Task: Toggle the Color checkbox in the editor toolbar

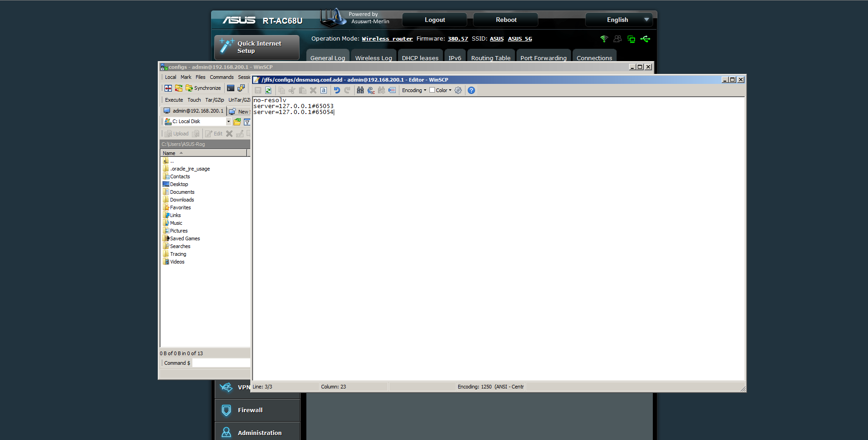Action: click(432, 90)
